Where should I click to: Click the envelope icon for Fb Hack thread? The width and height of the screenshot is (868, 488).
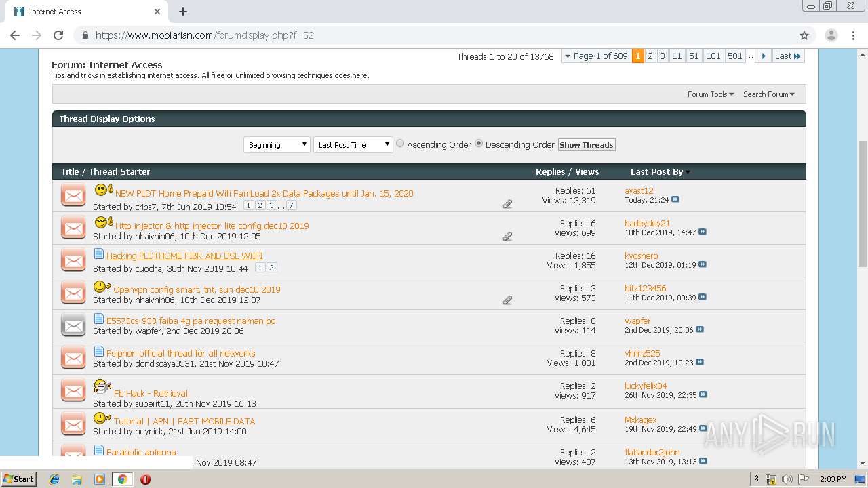point(73,390)
